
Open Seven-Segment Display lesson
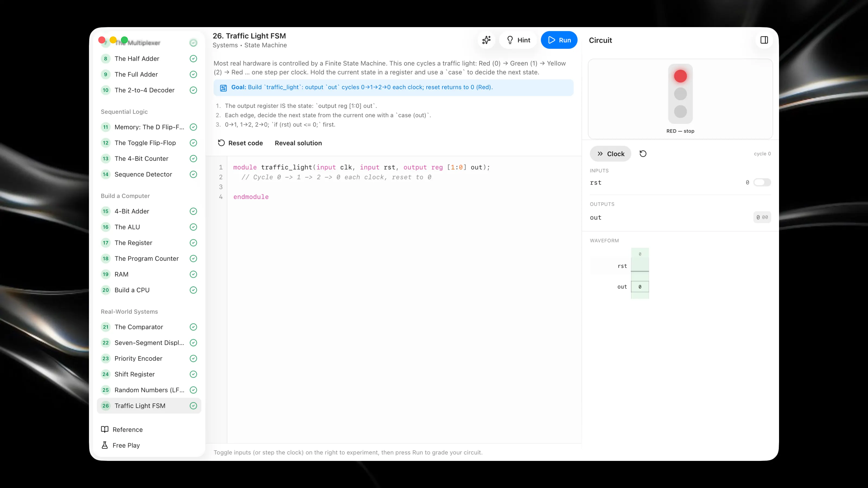click(x=149, y=342)
